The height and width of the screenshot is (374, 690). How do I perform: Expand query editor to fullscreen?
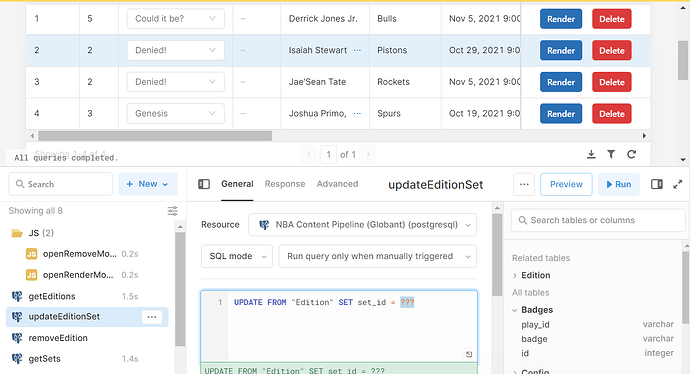click(678, 184)
